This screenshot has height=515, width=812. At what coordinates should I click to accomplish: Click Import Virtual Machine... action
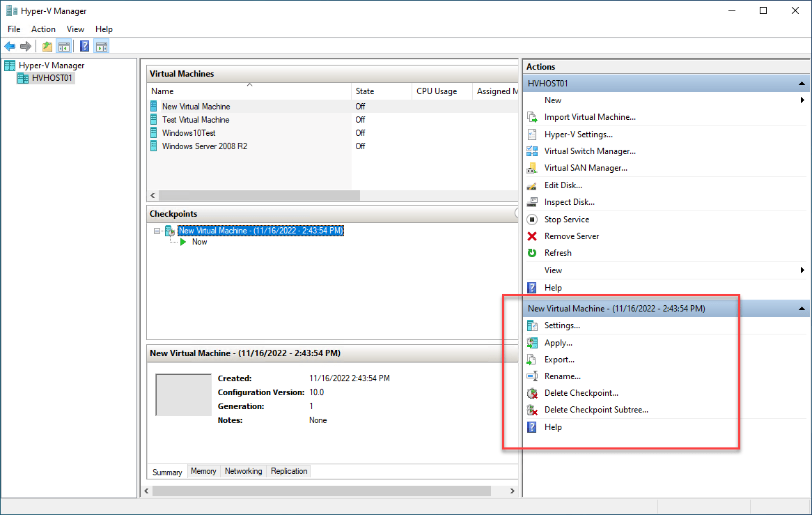pos(590,117)
